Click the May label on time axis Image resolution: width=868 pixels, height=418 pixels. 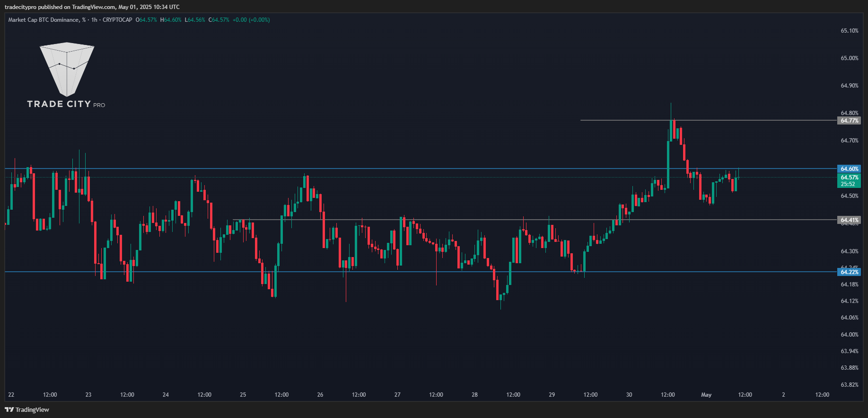point(706,395)
